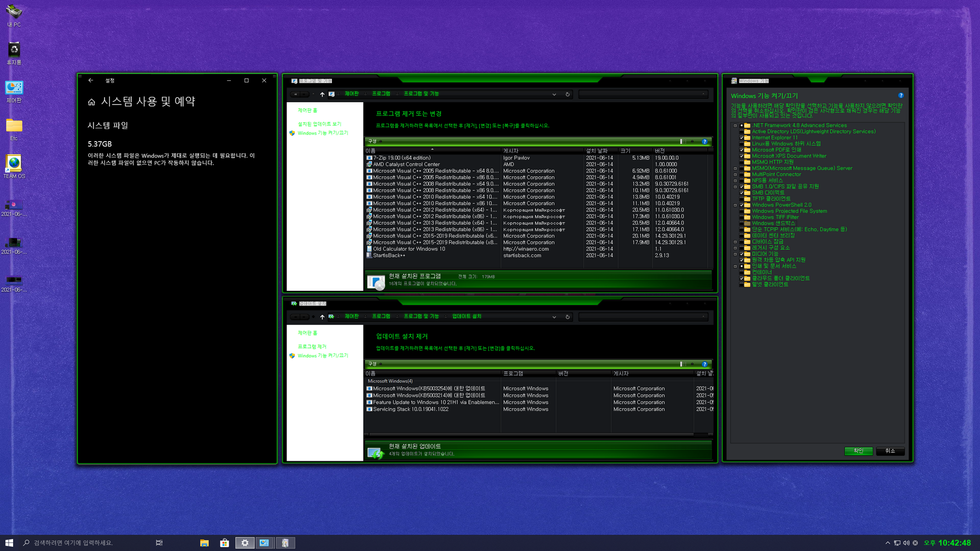The height and width of the screenshot is (551, 980).
Task: Open 구성 dropdown in programs toolbar
Action: 375,142
